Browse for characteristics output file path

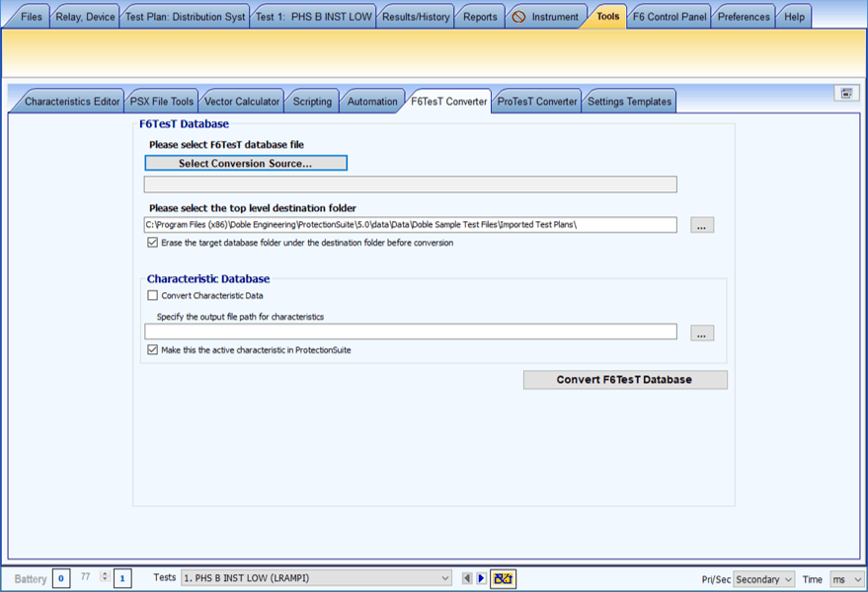702,333
